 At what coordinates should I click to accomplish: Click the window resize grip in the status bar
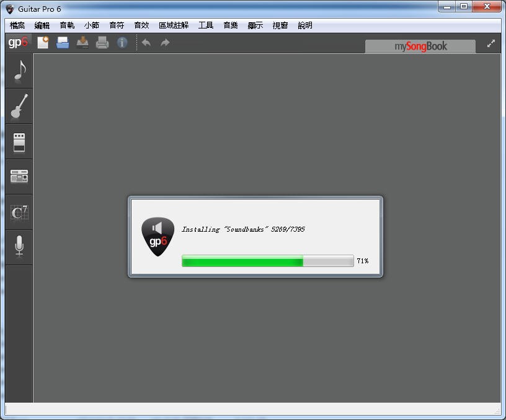[x=497, y=411]
